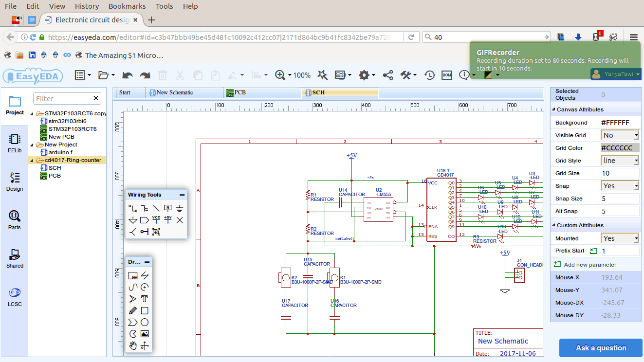The height and width of the screenshot is (362, 644).
Task: Open the Grid Style dropdown
Action: pyautogui.click(x=619, y=160)
